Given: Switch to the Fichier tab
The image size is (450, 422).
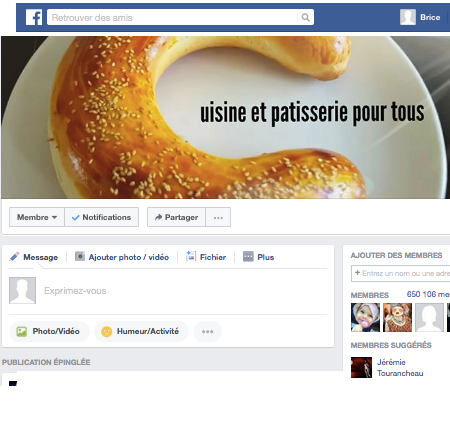Looking at the screenshot, I should point(206,257).
